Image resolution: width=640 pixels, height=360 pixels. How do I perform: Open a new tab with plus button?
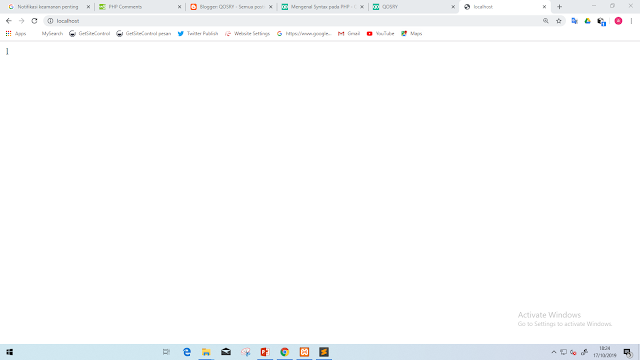[560, 7]
